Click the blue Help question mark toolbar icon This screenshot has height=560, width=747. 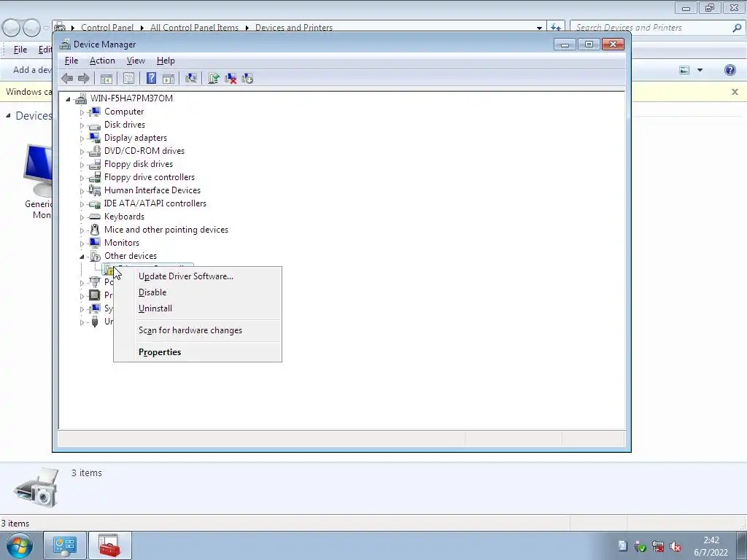click(152, 79)
